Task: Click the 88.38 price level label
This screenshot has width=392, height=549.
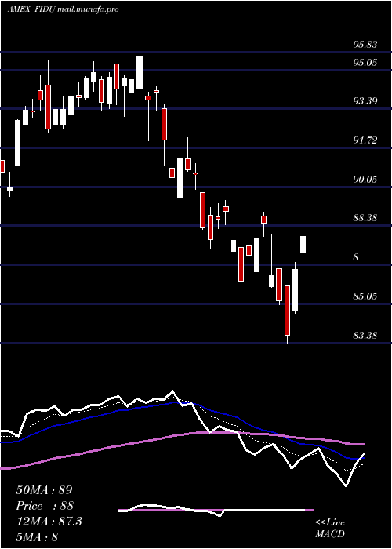Action: tap(365, 218)
